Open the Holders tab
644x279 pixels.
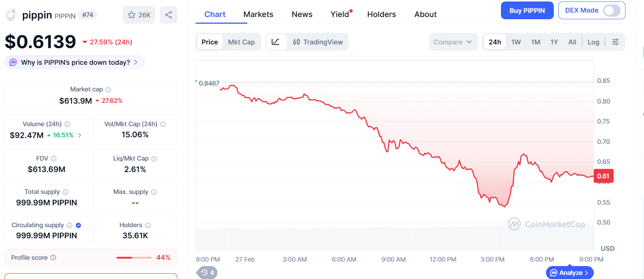381,14
